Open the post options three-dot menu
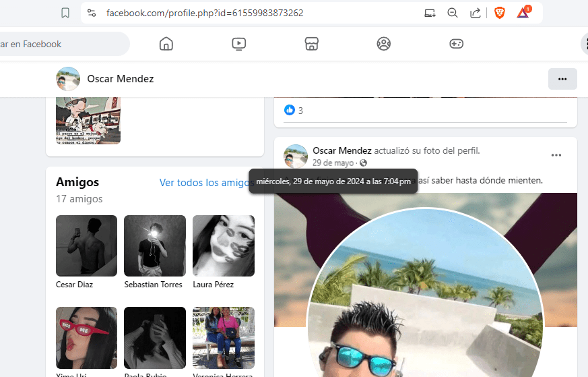The height and width of the screenshot is (377, 588). click(556, 155)
